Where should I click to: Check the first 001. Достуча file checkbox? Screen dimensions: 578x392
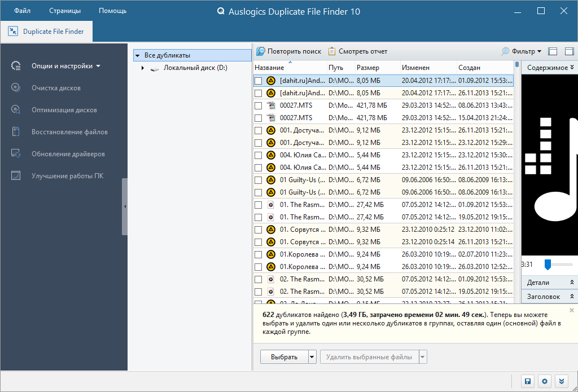click(x=259, y=130)
